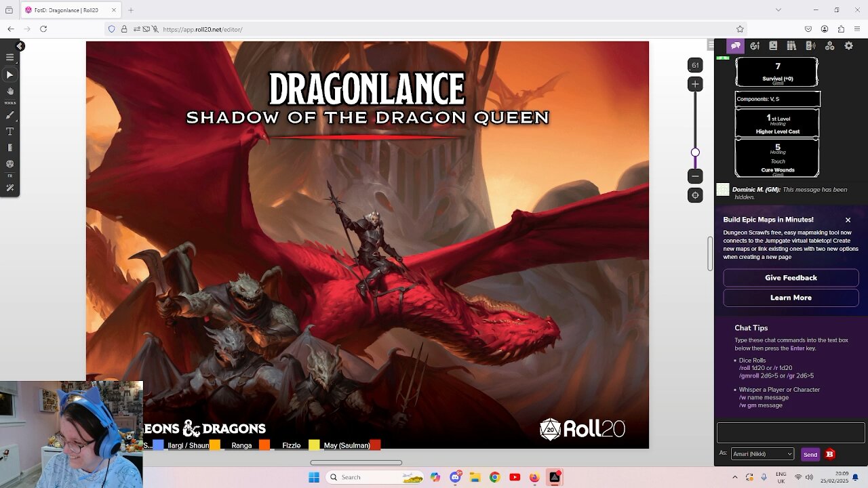
Task: Open the Collections tab
Action: (829, 46)
